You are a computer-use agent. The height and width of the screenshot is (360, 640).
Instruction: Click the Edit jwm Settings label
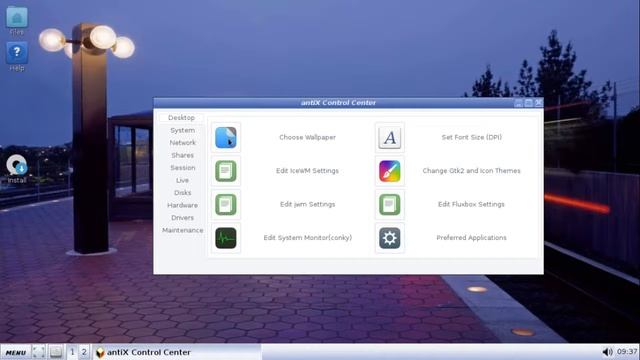coord(307,204)
